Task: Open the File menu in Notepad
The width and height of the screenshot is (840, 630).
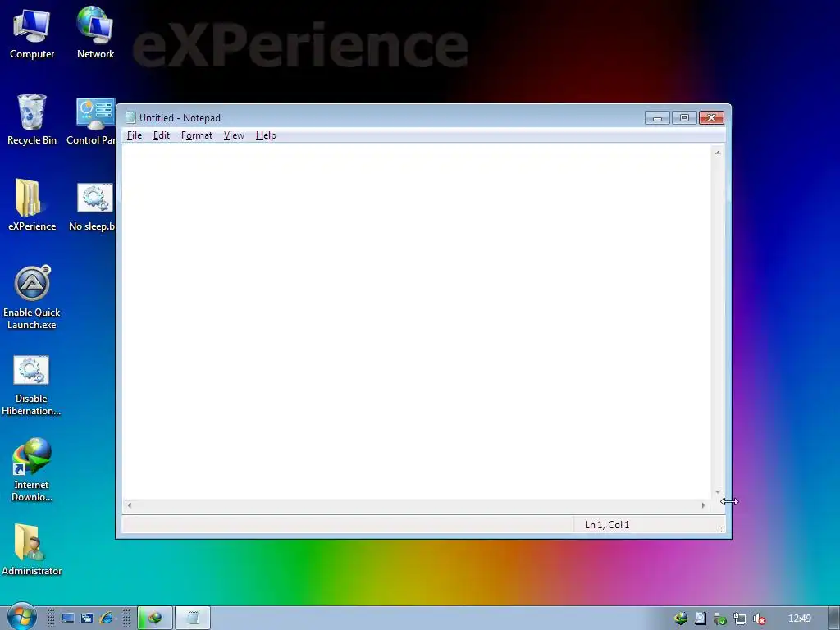Action: coord(134,135)
